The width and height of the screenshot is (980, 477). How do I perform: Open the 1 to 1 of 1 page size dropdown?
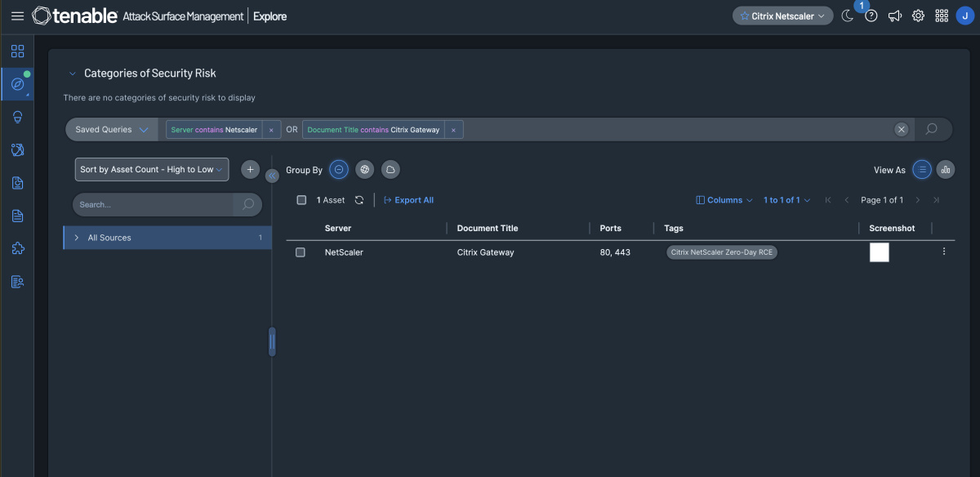click(787, 200)
